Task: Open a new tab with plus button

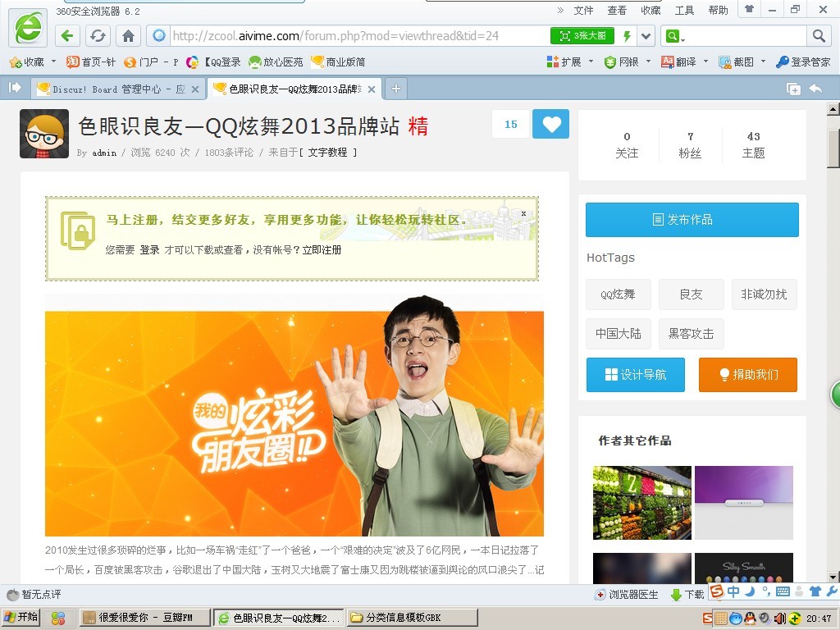Action: [396, 89]
